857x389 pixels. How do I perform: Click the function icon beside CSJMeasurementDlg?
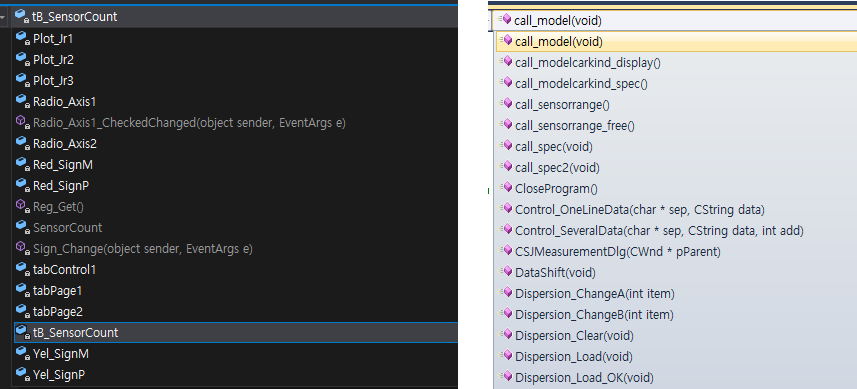click(506, 251)
